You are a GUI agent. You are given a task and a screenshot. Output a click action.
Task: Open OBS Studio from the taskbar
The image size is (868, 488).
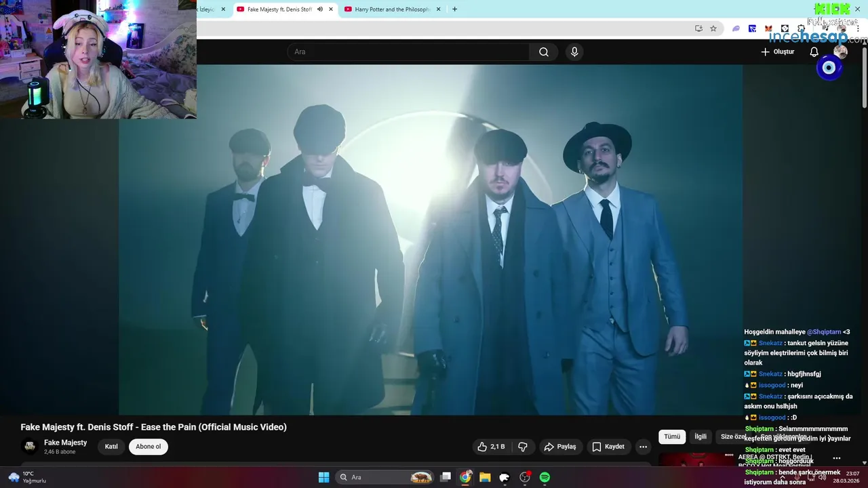[524, 477]
